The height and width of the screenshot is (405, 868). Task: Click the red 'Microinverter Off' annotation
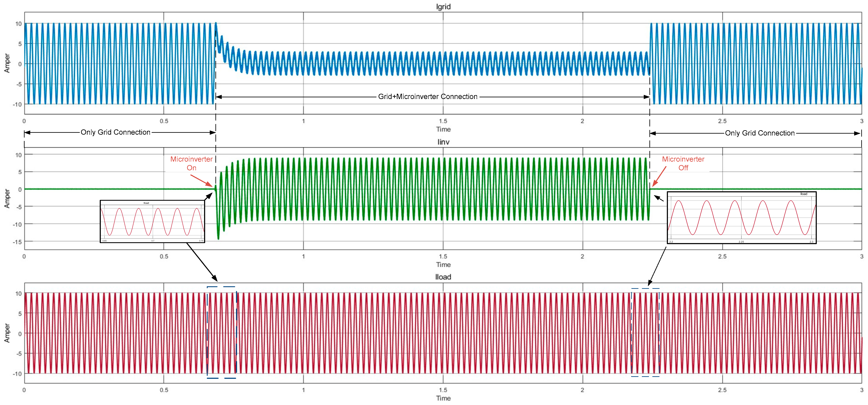[x=683, y=163]
